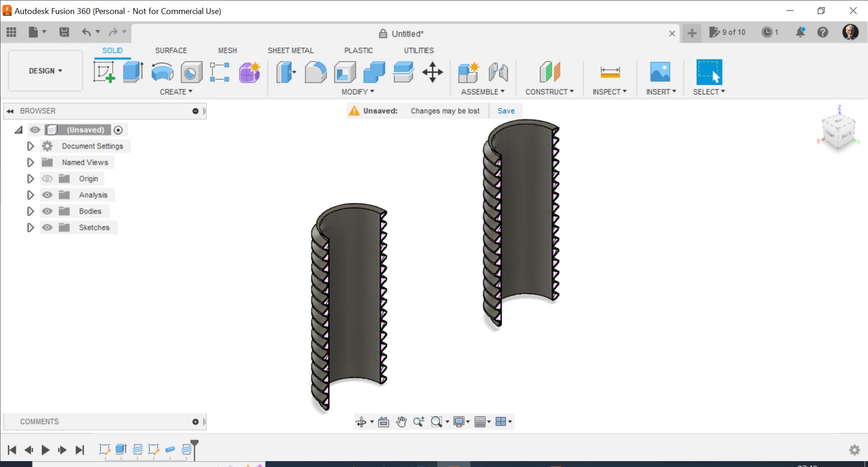The height and width of the screenshot is (467, 868).
Task: Select the Shell tool
Action: tap(345, 72)
